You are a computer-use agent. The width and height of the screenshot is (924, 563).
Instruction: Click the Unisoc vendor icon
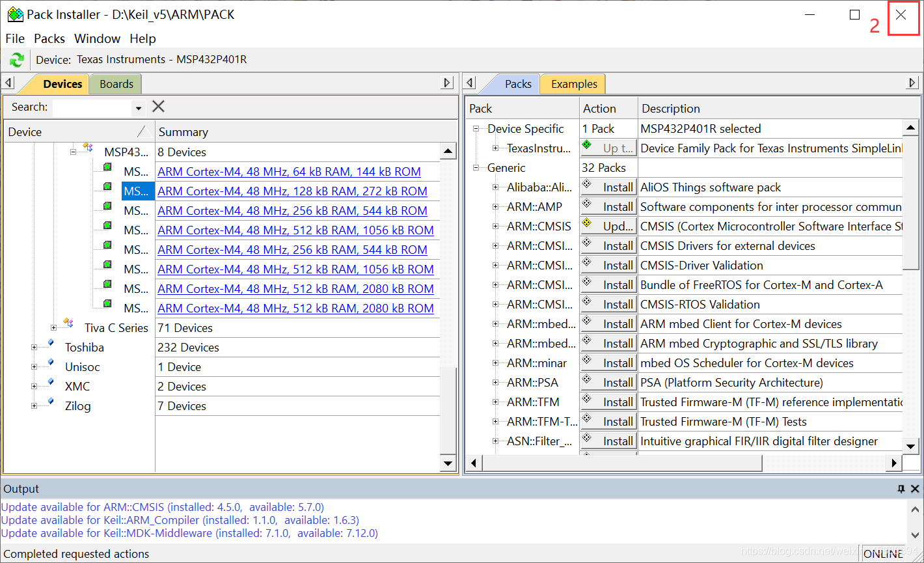49,363
